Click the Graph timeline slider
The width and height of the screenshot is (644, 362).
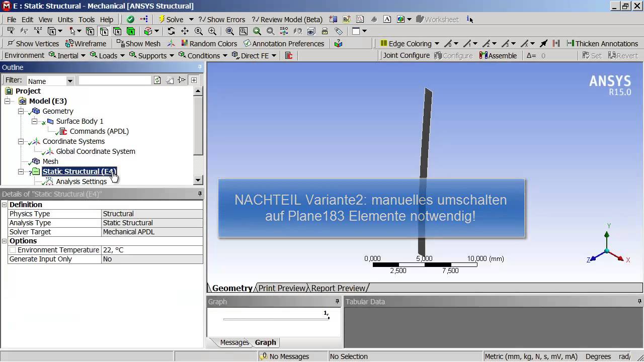276,319
